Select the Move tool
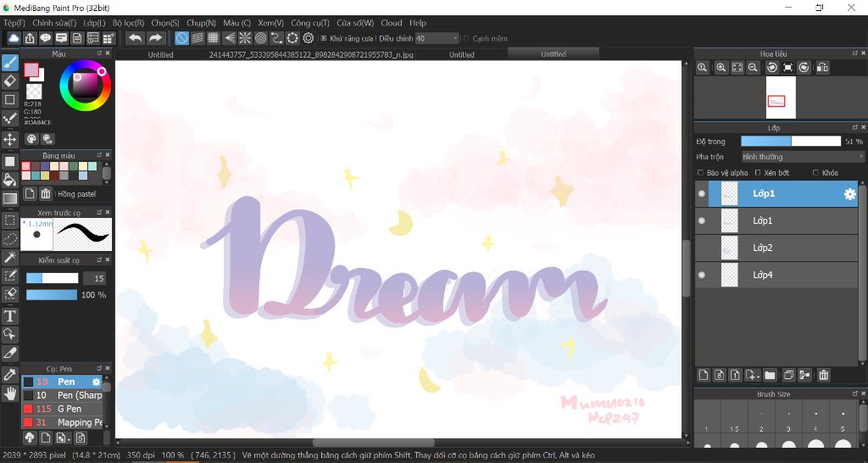Screen dimensions: 868x463 pos(10,138)
